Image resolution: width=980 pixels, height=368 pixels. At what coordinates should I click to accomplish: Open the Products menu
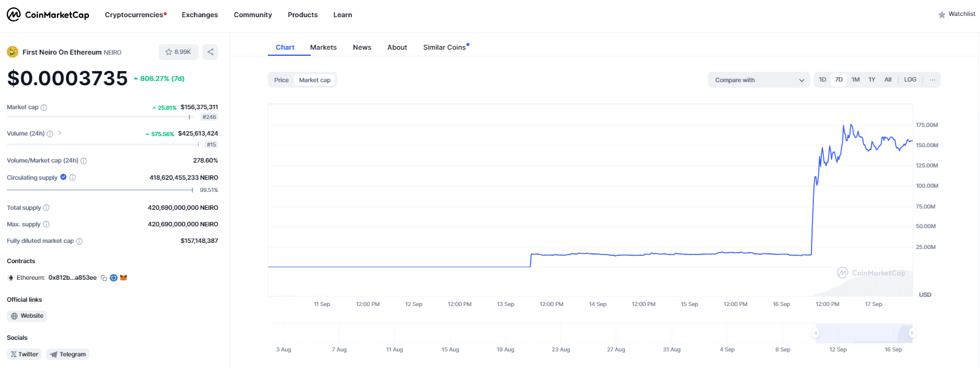pos(303,15)
